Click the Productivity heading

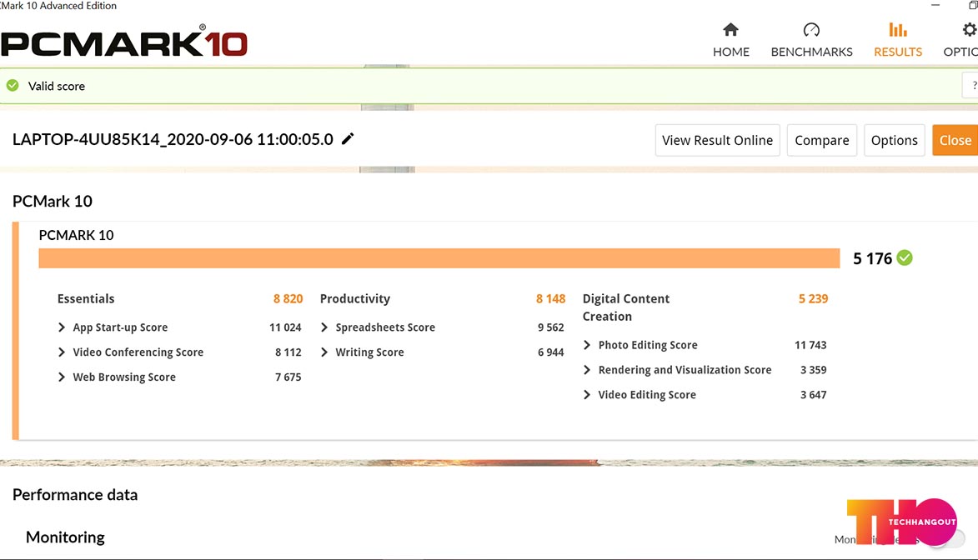point(355,298)
